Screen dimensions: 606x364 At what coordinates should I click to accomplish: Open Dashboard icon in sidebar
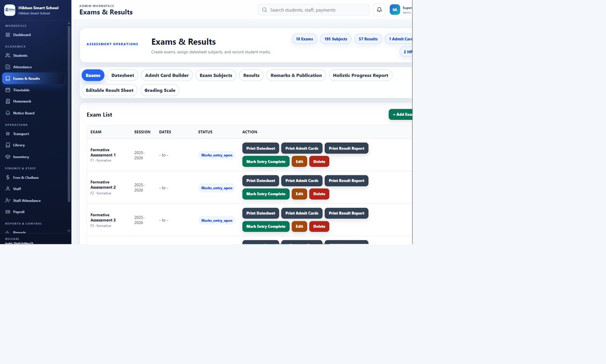8,35
